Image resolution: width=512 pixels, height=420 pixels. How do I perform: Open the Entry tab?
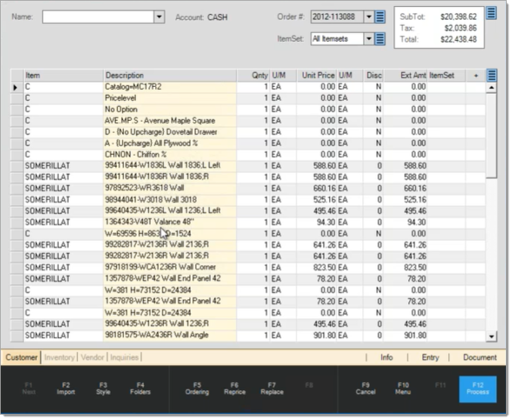[x=430, y=357]
